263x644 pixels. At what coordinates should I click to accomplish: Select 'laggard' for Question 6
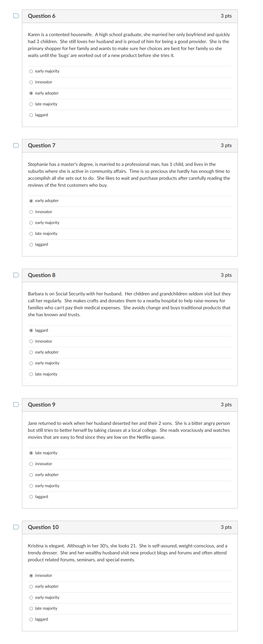pos(31,115)
